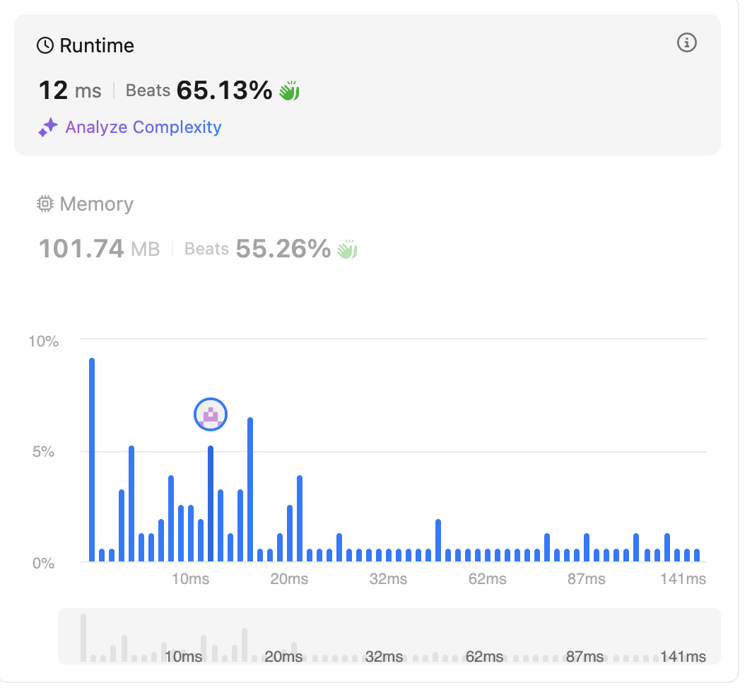Click the info icon in the Runtime card
752x700 pixels.
[x=686, y=43]
